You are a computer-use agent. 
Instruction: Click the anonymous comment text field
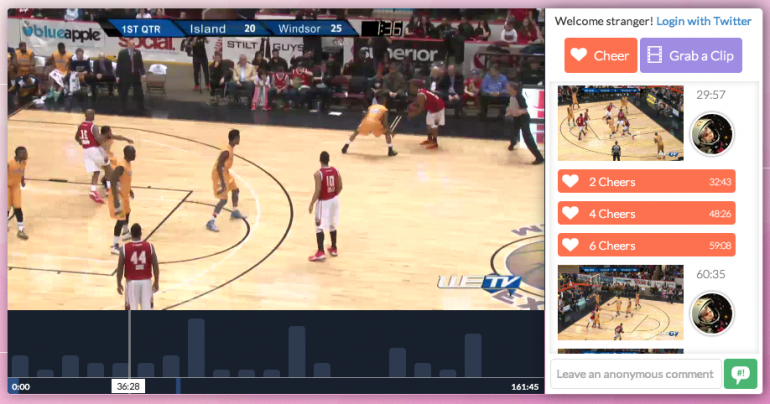(x=636, y=374)
